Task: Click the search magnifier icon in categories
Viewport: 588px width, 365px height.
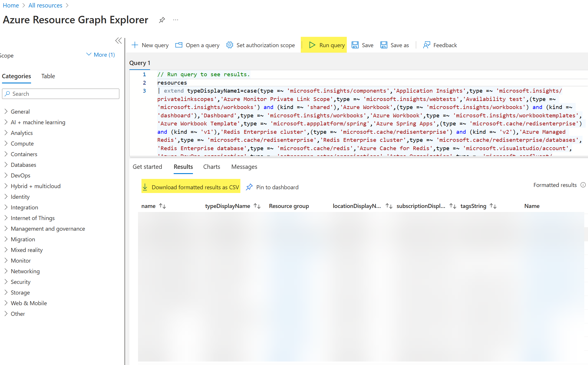Action: pyautogui.click(x=7, y=94)
